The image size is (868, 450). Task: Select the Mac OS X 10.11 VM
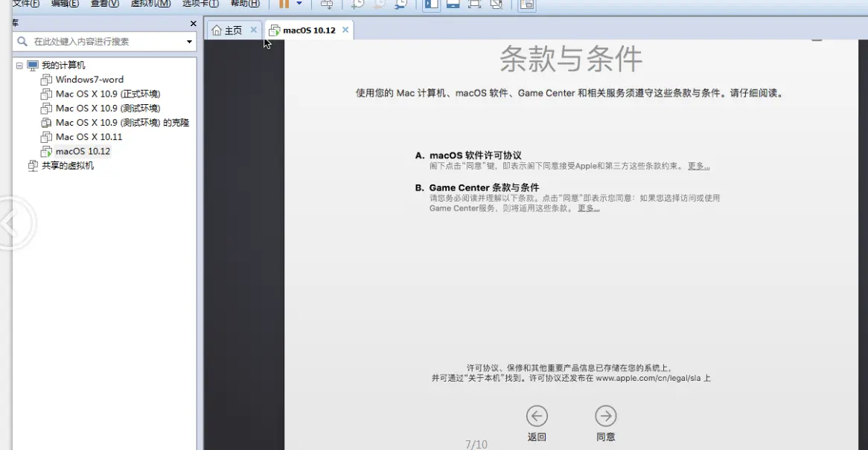(x=89, y=137)
